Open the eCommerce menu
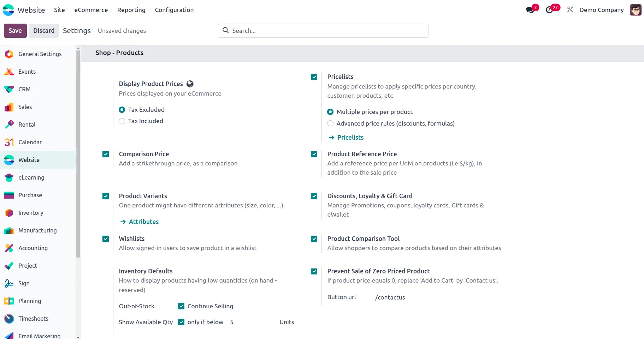 click(x=91, y=10)
